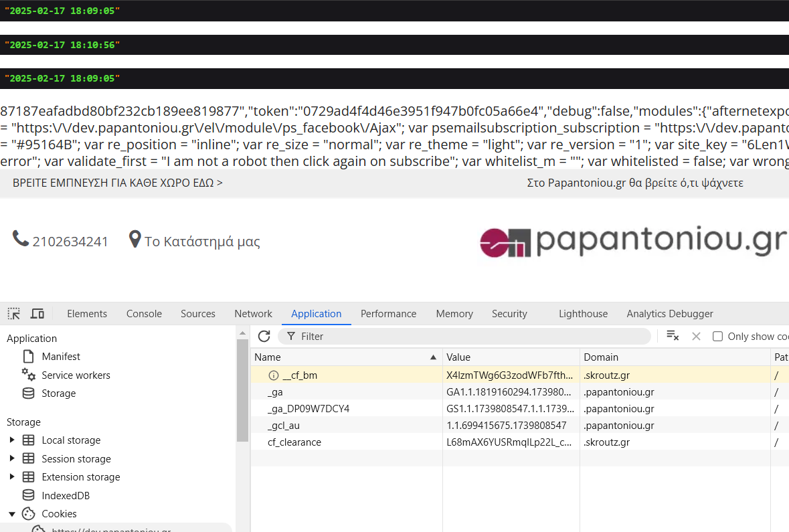Image resolution: width=789 pixels, height=532 pixels.
Task: Click the sidebar vertical scrollbar thumb
Action: 242,390
